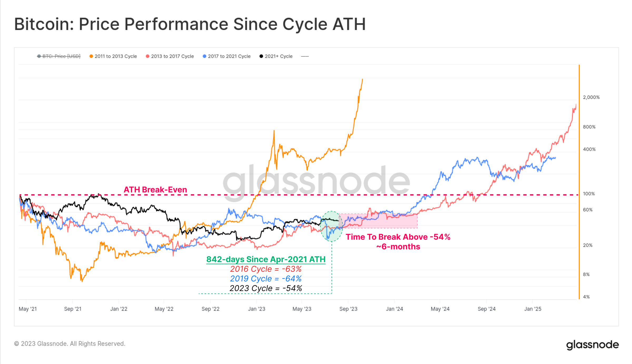Click the black 2021+ Cycle legend dot

coord(261,56)
